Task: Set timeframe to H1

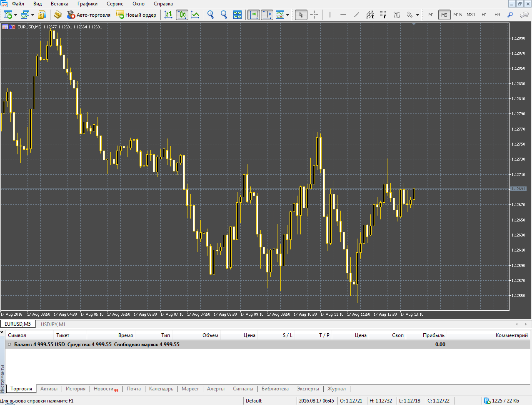Action: pyautogui.click(x=484, y=15)
